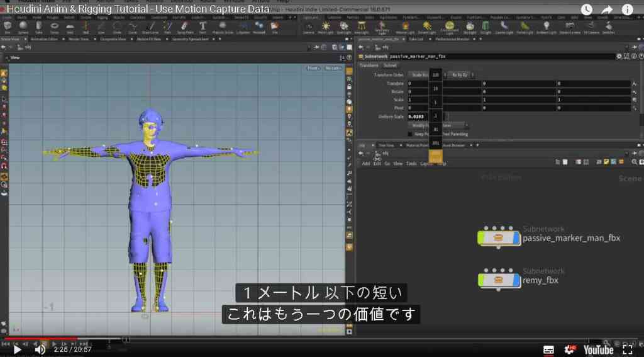Viewport: 644px width, 357px height.
Task: Select the Spray Paint shelf tool
Action: click(x=186, y=28)
